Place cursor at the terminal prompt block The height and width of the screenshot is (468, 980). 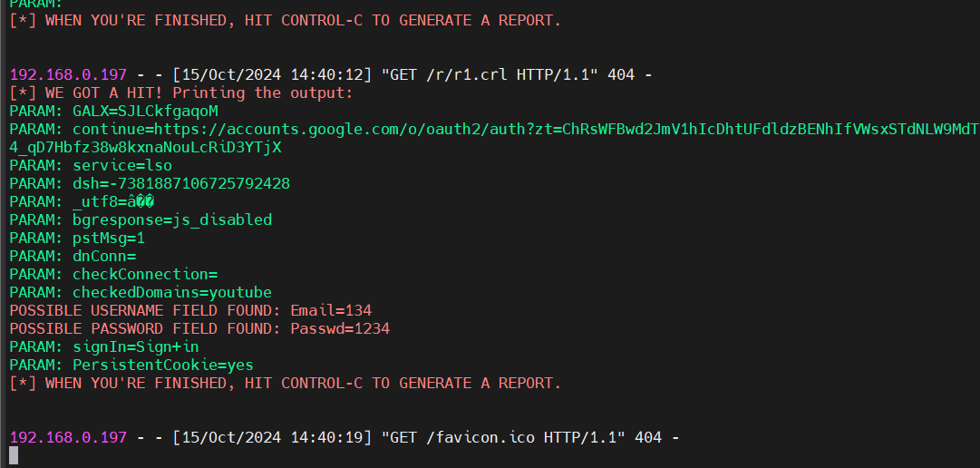(14, 455)
